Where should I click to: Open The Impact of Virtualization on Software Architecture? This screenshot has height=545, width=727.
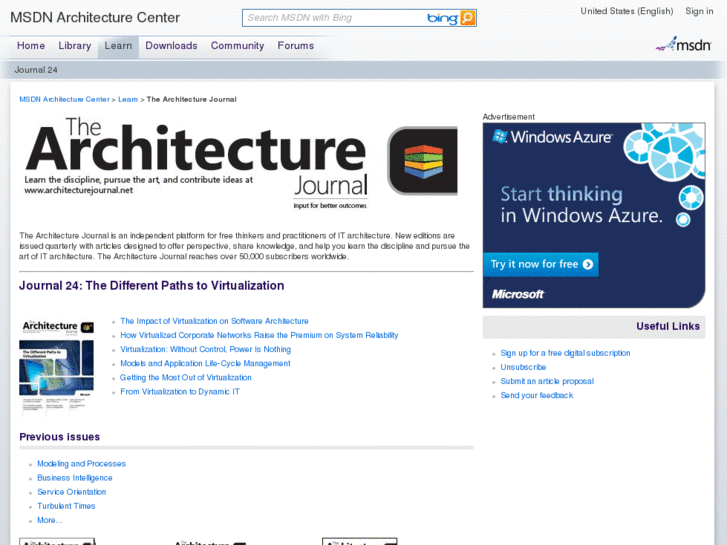pos(214,321)
